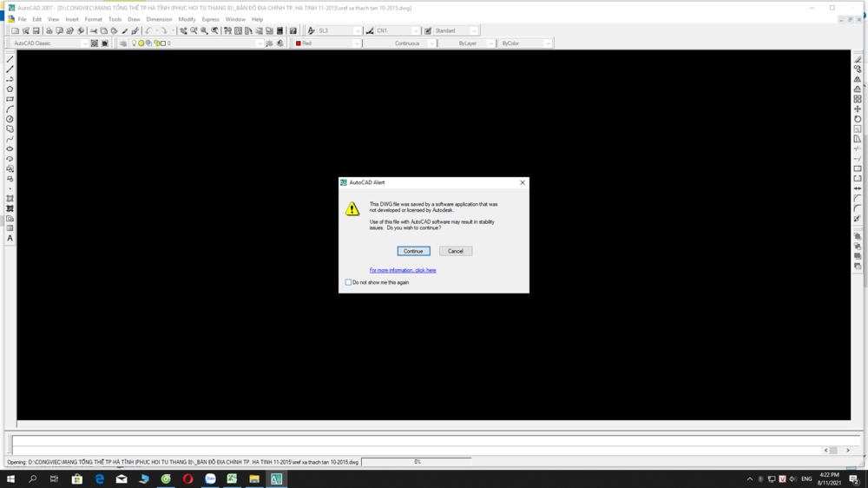Expand the ByColor plot style dropdown
This screenshot has width=868, height=488.
coord(548,43)
